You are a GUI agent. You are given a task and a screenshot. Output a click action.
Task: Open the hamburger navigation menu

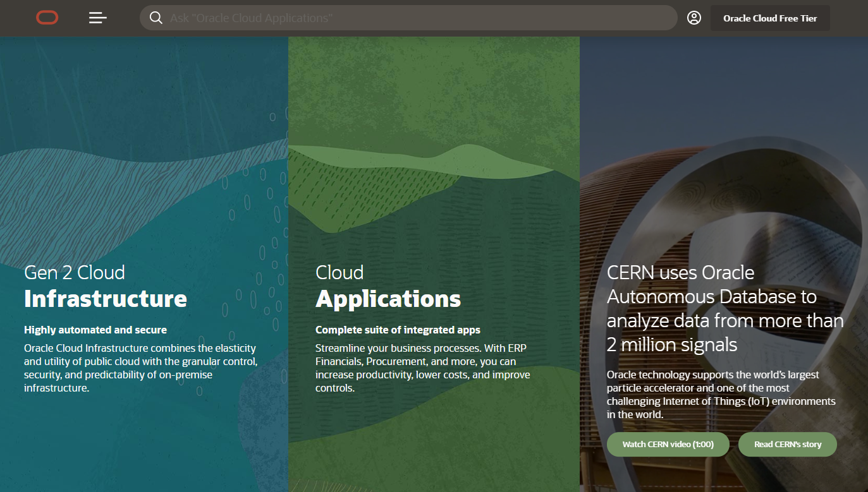[x=98, y=18]
